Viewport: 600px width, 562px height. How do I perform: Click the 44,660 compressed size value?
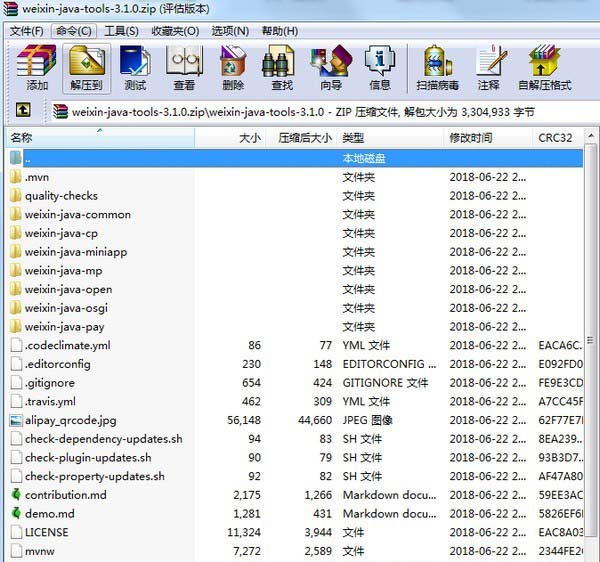315,420
